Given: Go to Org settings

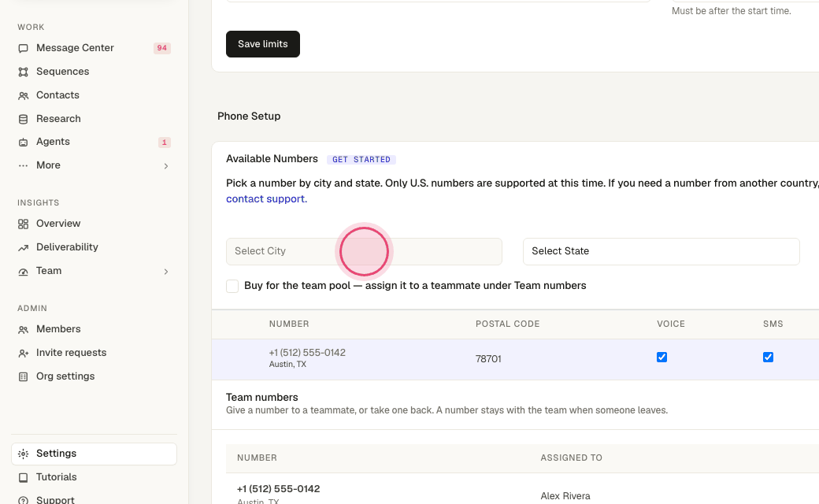Looking at the screenshot, I should click(x=94, y=376).
